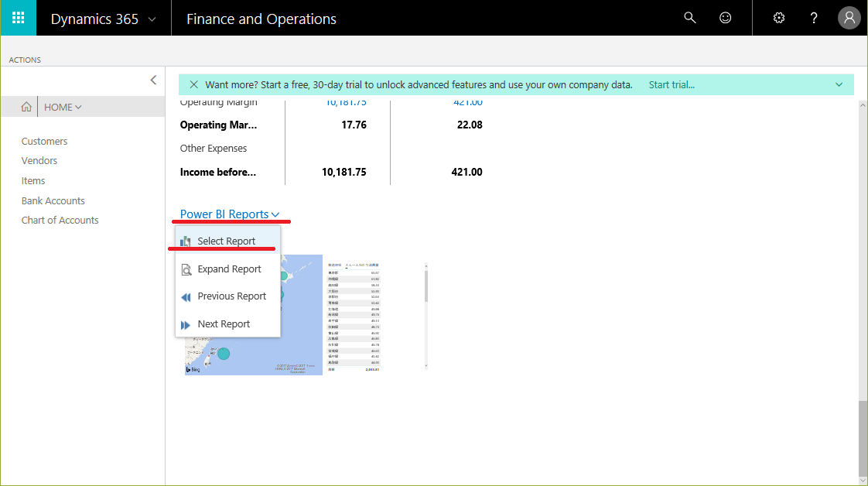This screenshot has width=868, height=486.
Task: Open the settings gear icon
Action: click(x=779, y=19)
